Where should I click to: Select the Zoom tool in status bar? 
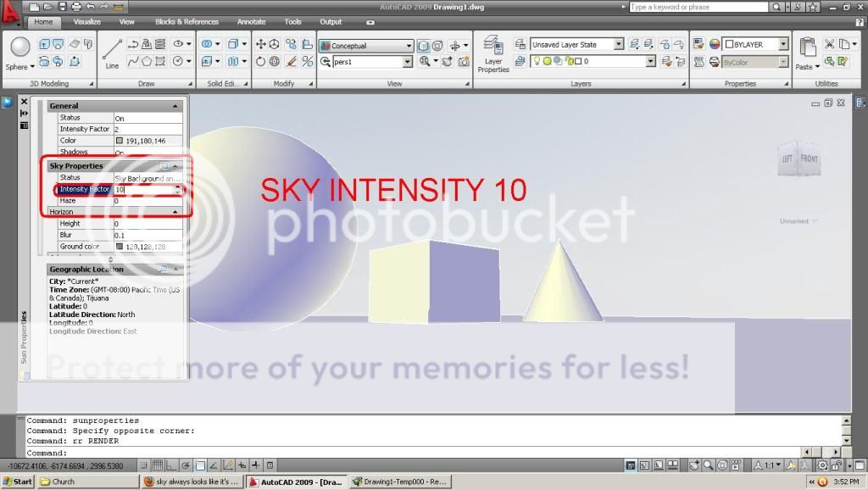pos(709,465)
